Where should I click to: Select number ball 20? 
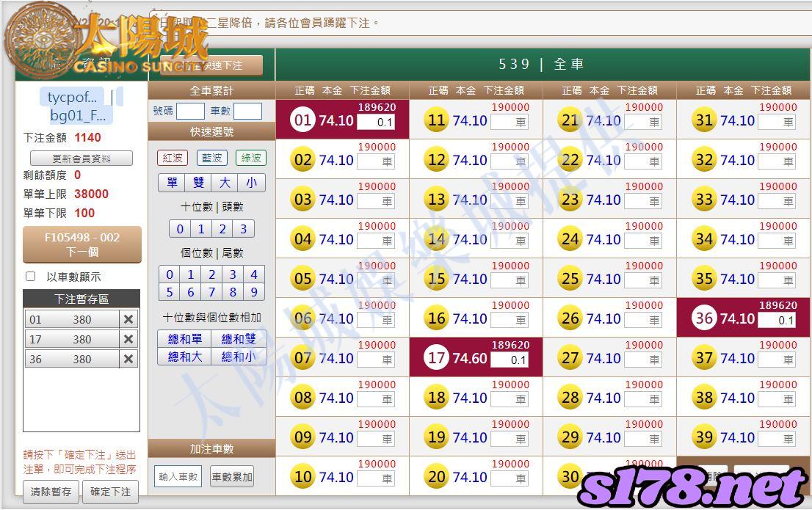pos(437,477)
